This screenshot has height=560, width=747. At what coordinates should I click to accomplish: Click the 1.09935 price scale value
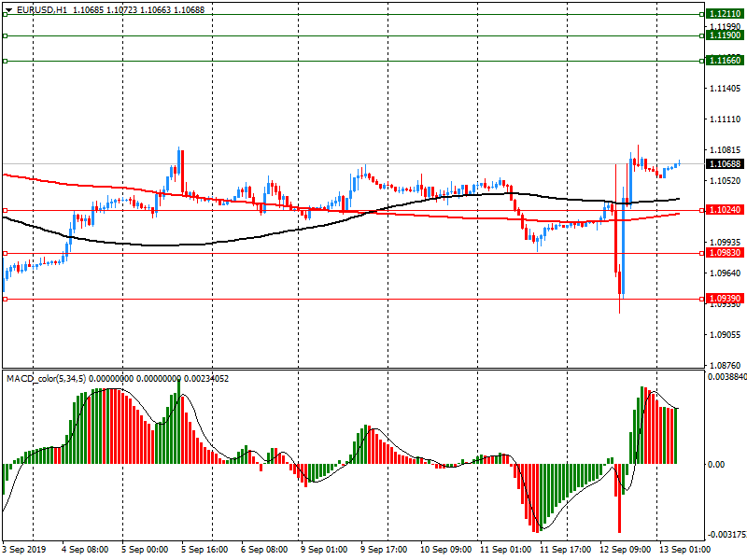(726, 243)
